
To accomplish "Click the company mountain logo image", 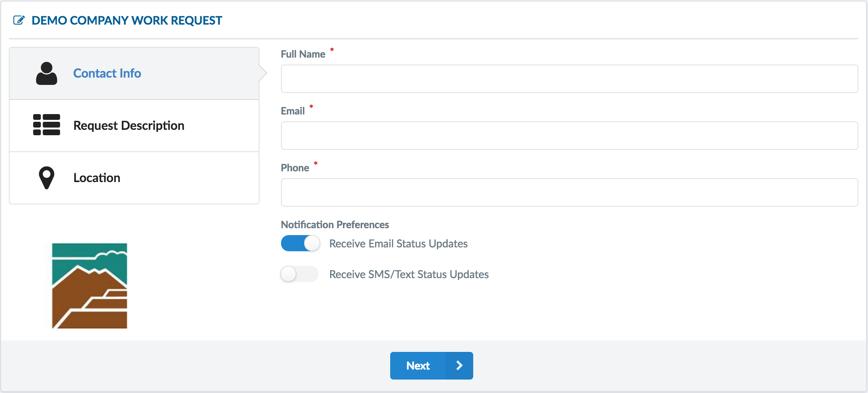I will pos(90,286).
